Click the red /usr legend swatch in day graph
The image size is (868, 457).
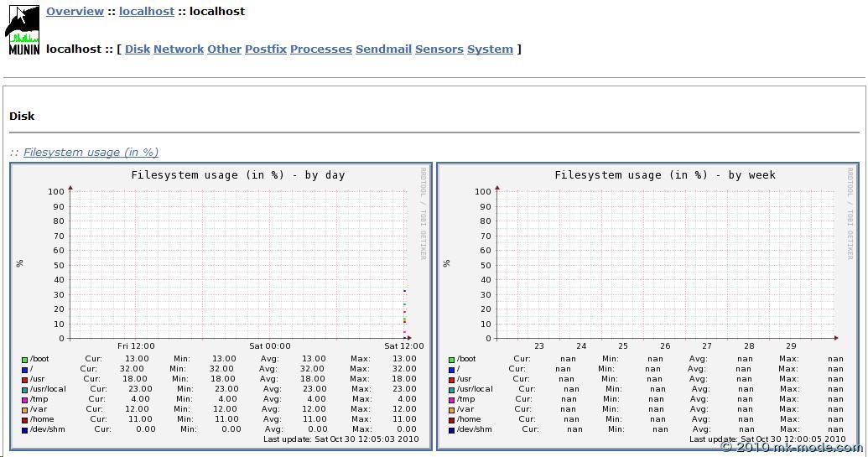coord(25,380)
